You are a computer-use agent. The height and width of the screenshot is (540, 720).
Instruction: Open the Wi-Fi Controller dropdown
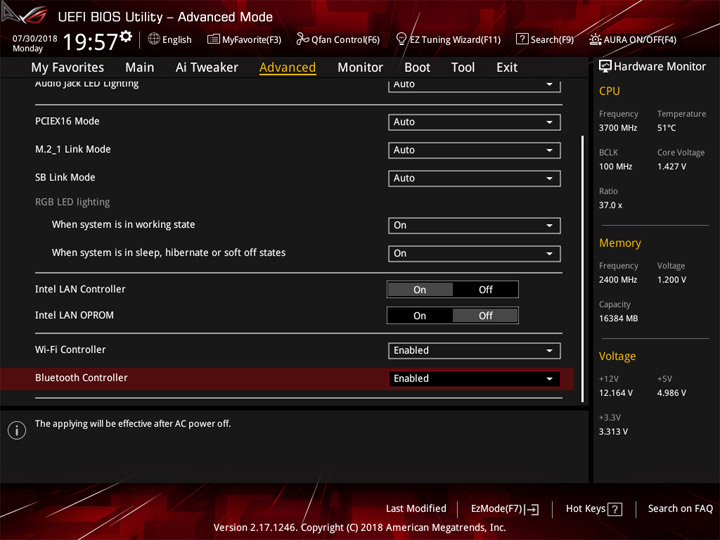pos(474,351)
